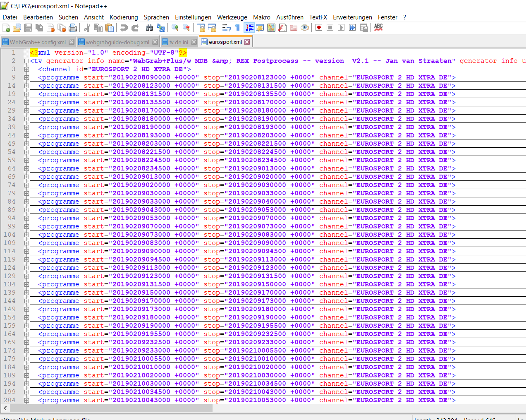The width and height of the screenshot is (526, 420).
Task: Collapse the tv element fold on line 2
Action: click(26, 61)
